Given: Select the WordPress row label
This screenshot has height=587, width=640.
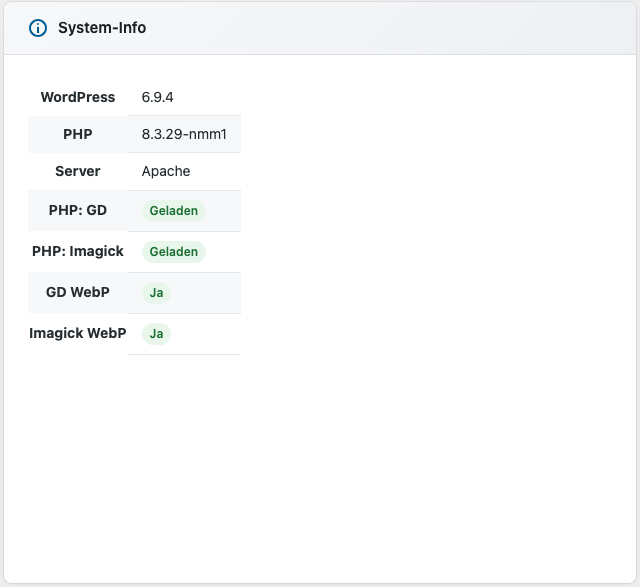Looking at the screenshot, I should [78, 97].
